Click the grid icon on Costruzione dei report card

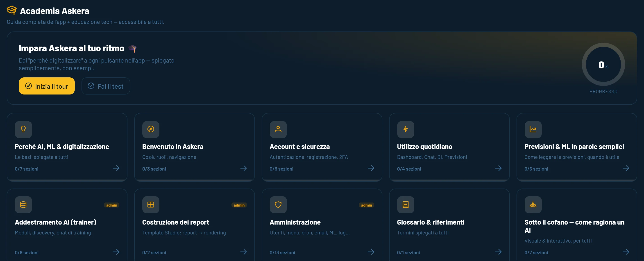(151, 205)
